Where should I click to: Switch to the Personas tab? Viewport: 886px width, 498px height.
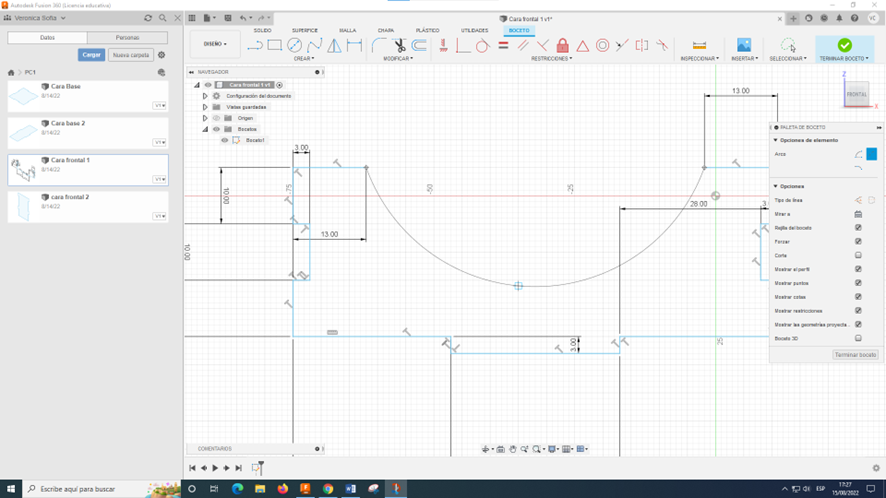(127, 37)
